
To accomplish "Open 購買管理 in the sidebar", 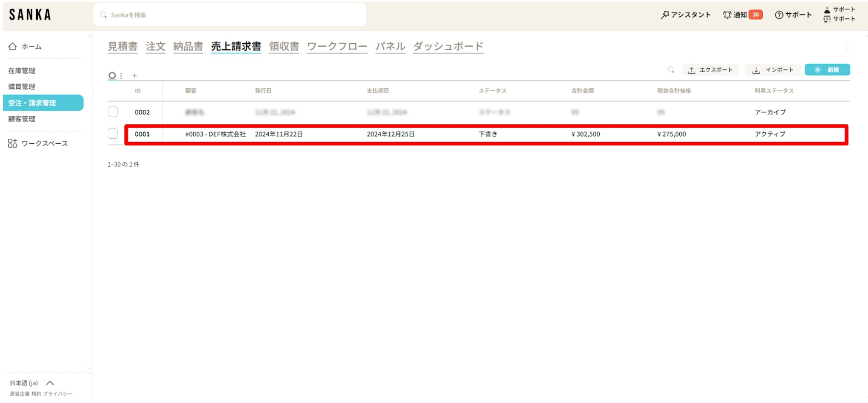I will pyautogui.click(x=22, y=87).
